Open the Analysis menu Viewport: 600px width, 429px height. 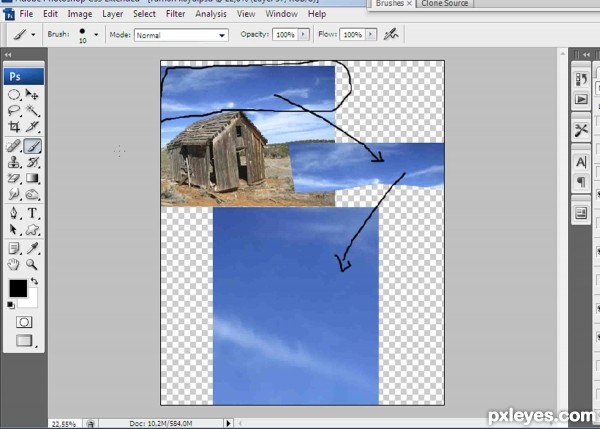click(x=211, y=14)
